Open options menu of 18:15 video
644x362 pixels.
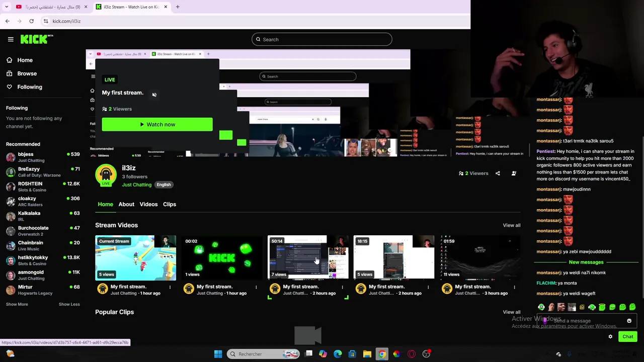[428, 288]
